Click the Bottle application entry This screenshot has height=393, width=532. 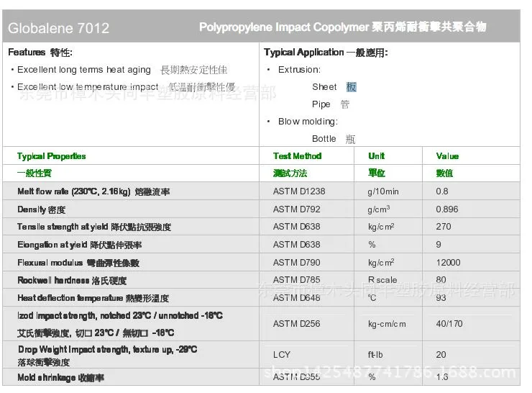[x=334, y=139]
